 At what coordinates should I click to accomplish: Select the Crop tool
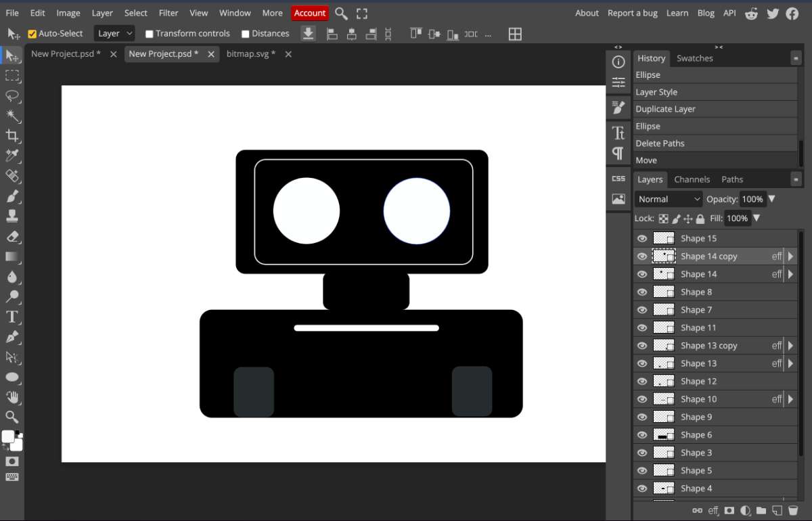pyautogui.click(x=12, y=135)
